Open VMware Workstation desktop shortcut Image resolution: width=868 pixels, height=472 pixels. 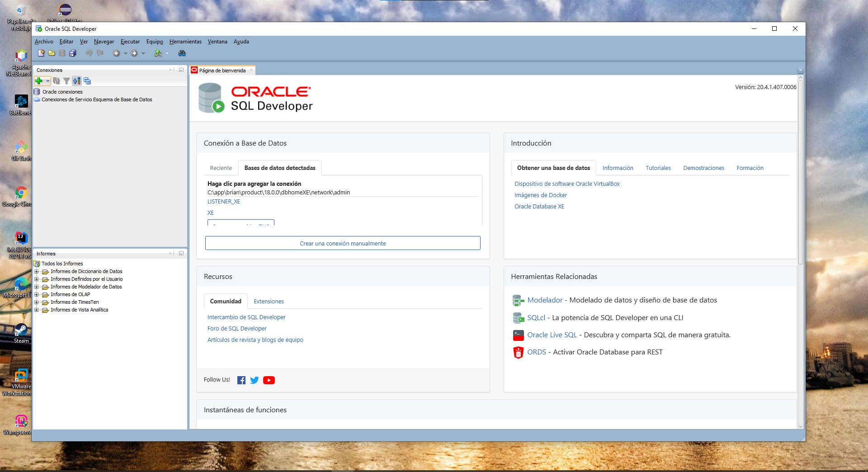pyautogui.click(x=17, y=382)
